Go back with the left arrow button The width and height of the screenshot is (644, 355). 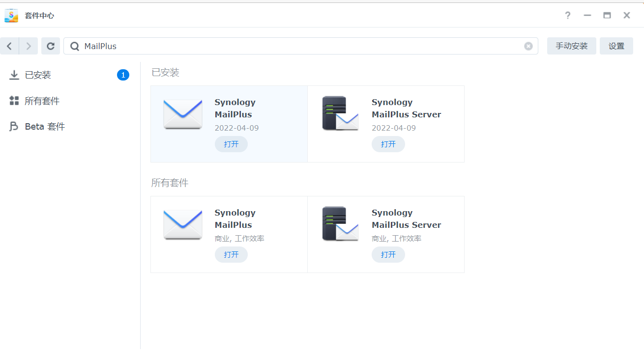[9, 46]
